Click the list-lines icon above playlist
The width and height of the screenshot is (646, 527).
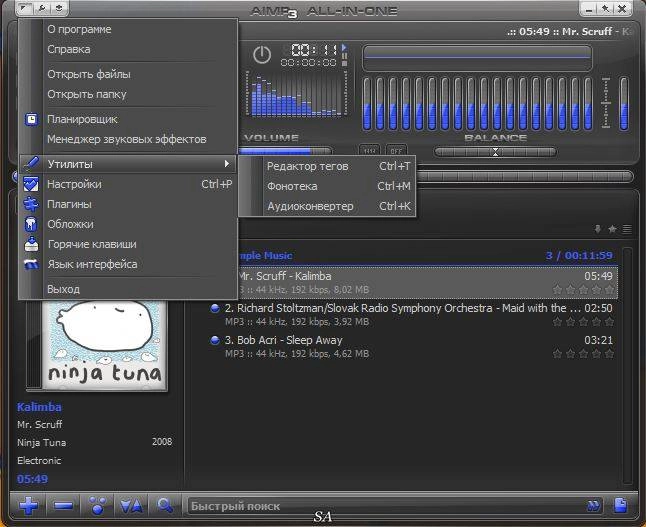point(627,229)
